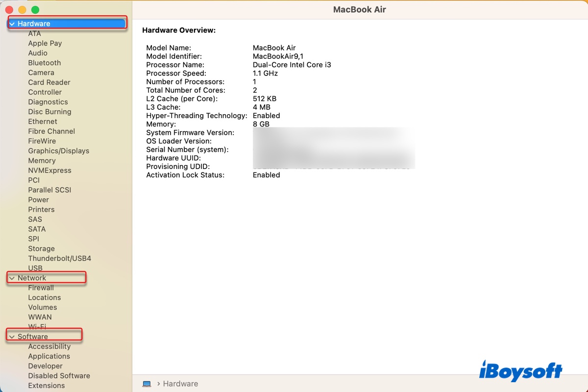
Task: Open the Wi-Fi network entry
Action: coord(37,326)
